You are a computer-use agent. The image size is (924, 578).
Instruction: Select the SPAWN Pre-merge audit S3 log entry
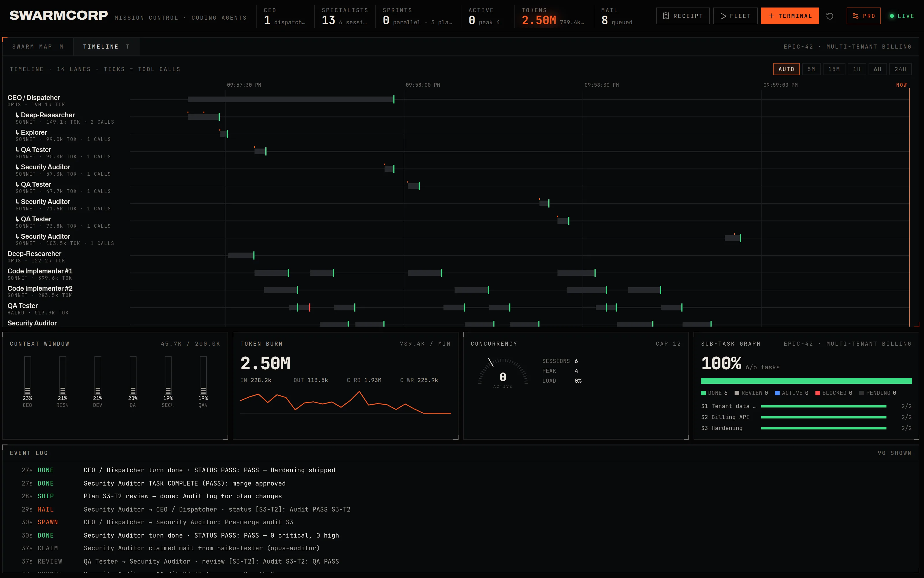pos(461,522)
